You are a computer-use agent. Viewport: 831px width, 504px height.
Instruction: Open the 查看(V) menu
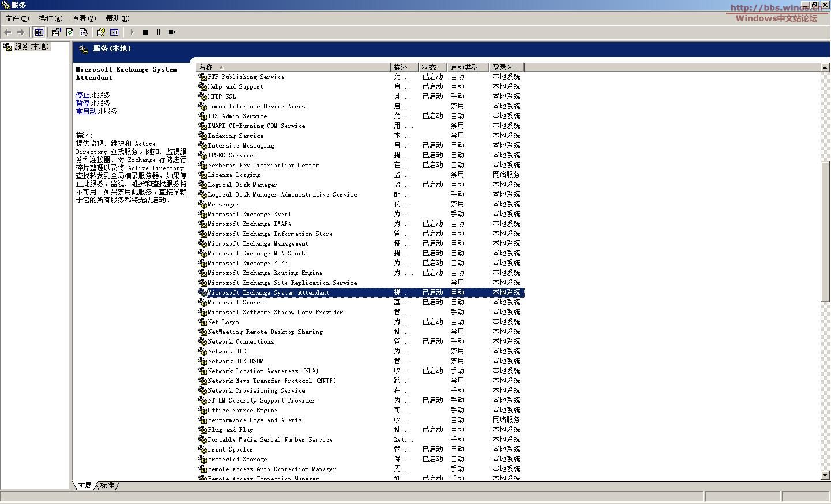click(84, 18)
